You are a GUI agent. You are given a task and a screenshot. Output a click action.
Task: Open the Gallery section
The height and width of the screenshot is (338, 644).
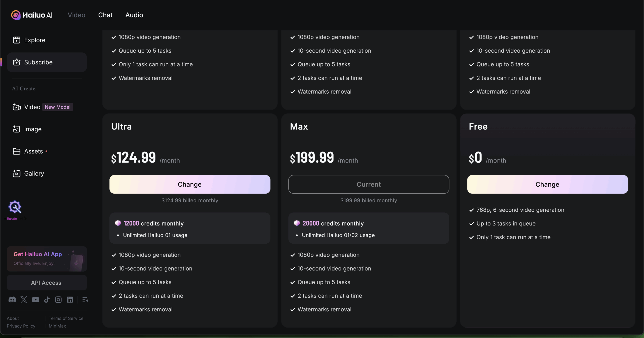[x=34, y=173]
